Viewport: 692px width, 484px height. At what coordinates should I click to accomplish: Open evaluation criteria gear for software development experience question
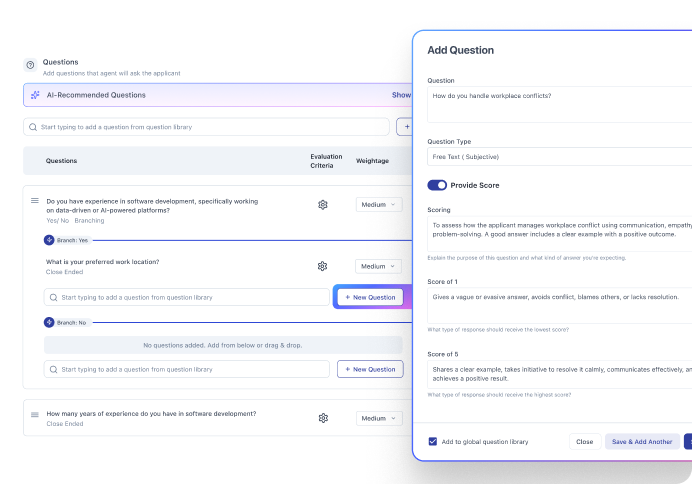(322, 204)
